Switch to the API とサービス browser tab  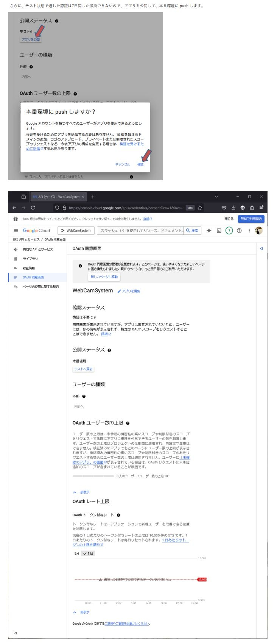59,197
